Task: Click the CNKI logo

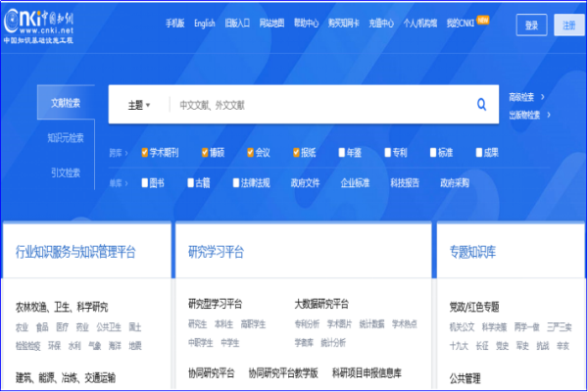Action: (x=45, y=24)
